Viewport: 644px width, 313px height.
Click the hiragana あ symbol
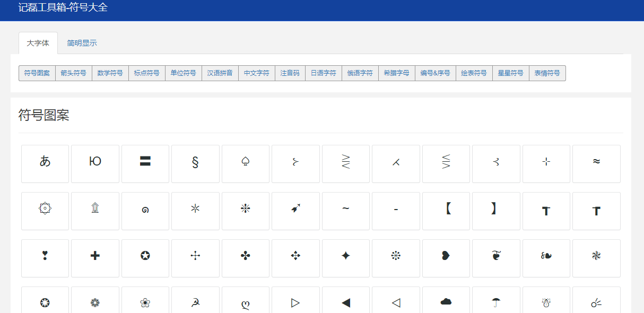click(45, 163)
